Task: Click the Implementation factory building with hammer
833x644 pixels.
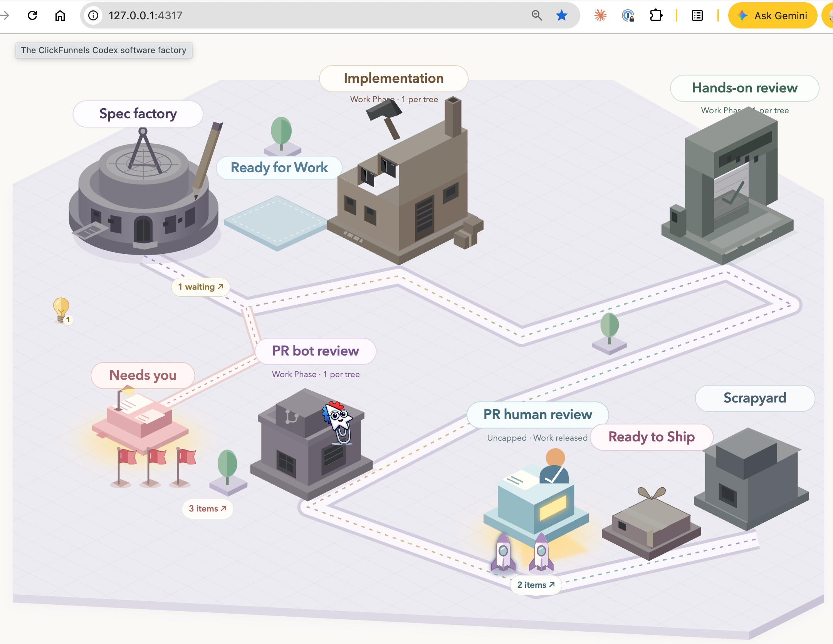Action: (405, 181)
